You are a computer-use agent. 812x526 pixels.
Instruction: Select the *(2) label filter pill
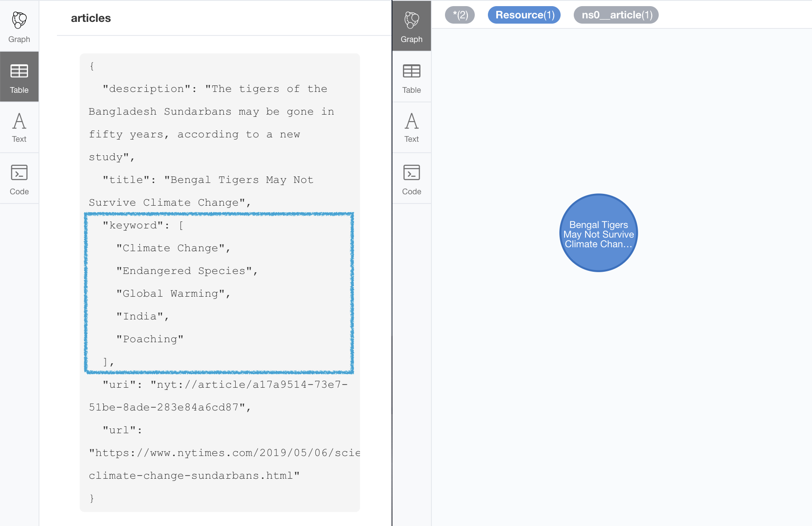pos(460,15)
